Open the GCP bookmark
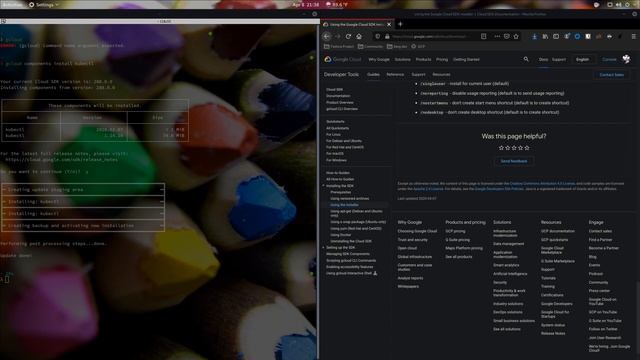 click(418, 47)
